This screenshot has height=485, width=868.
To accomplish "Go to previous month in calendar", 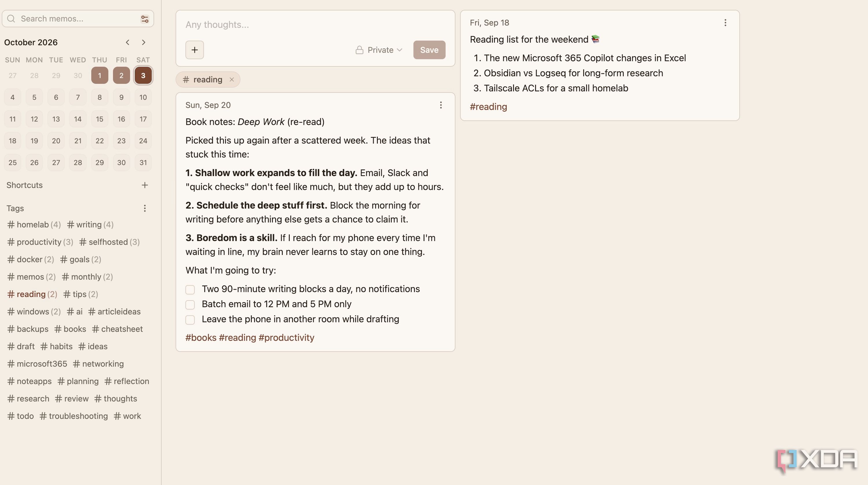I will [x=127, y=42].
